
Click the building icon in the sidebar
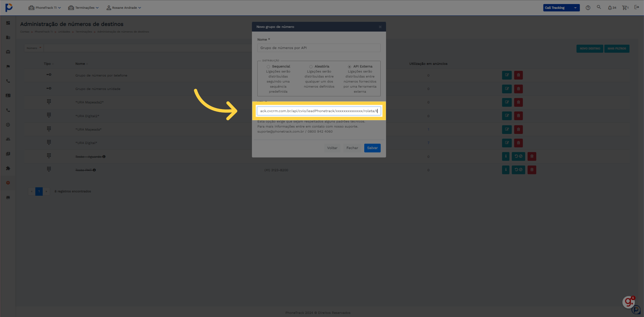point(8,37)
